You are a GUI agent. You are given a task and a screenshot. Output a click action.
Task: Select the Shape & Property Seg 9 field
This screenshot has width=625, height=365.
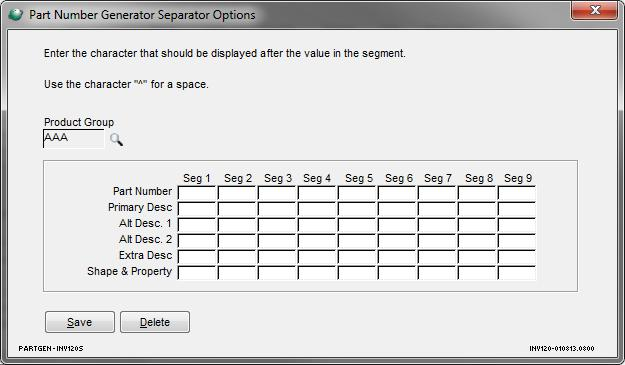coord(517,272)
